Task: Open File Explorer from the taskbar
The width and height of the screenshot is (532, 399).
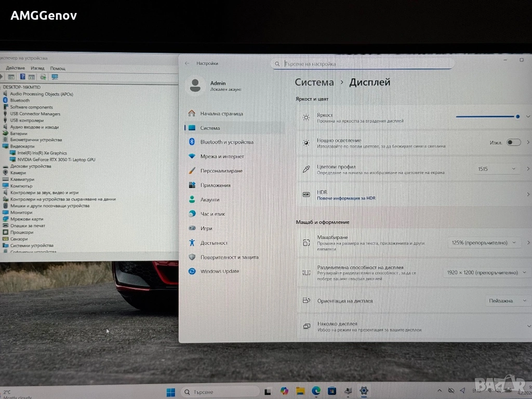Action: [300, 391]
